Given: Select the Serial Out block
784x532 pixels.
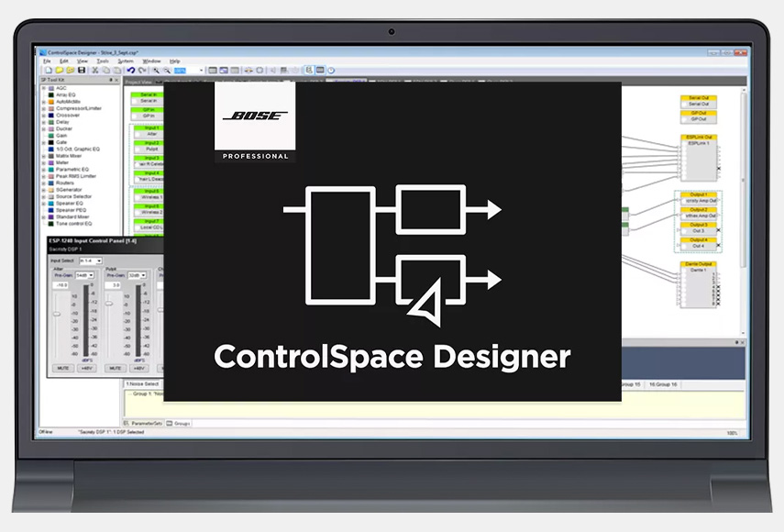Looking at the screenshot, I should pyautogui.click(x=699, y=102).
